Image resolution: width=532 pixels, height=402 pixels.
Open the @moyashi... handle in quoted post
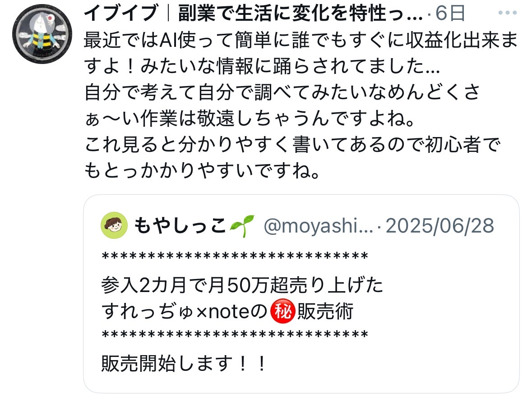pos(318,226)
